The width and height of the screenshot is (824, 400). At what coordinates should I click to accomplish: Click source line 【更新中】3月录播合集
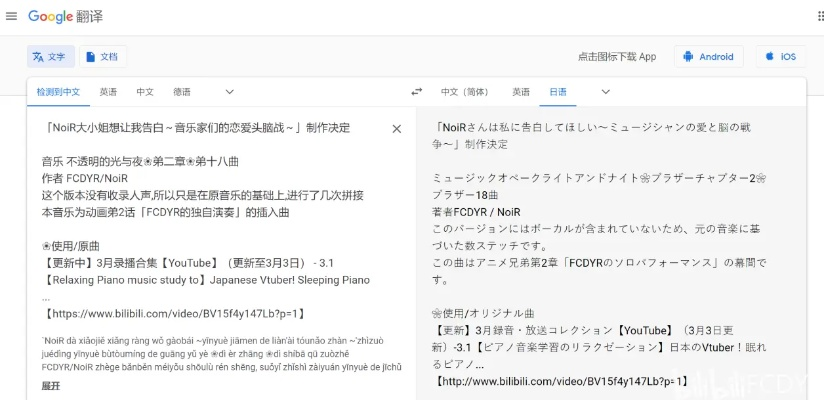pos(187,263)
